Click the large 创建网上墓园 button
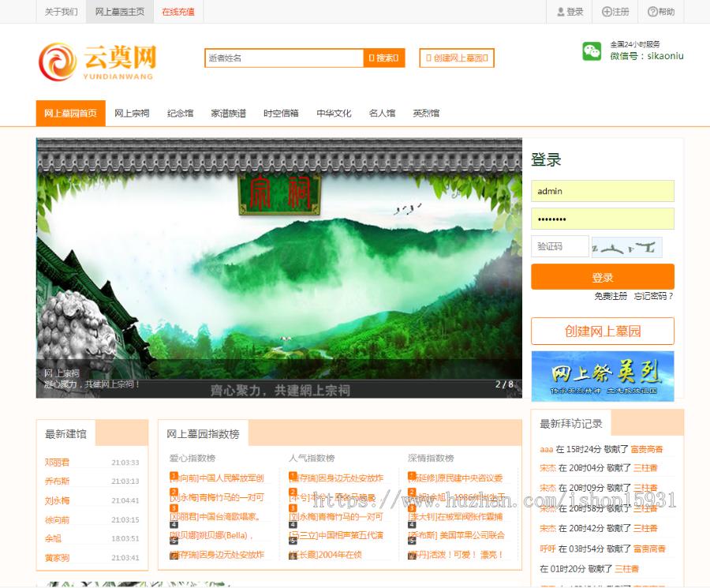Image resolution: width=710 pixels, height=588 pixels. tap(602, 331)
